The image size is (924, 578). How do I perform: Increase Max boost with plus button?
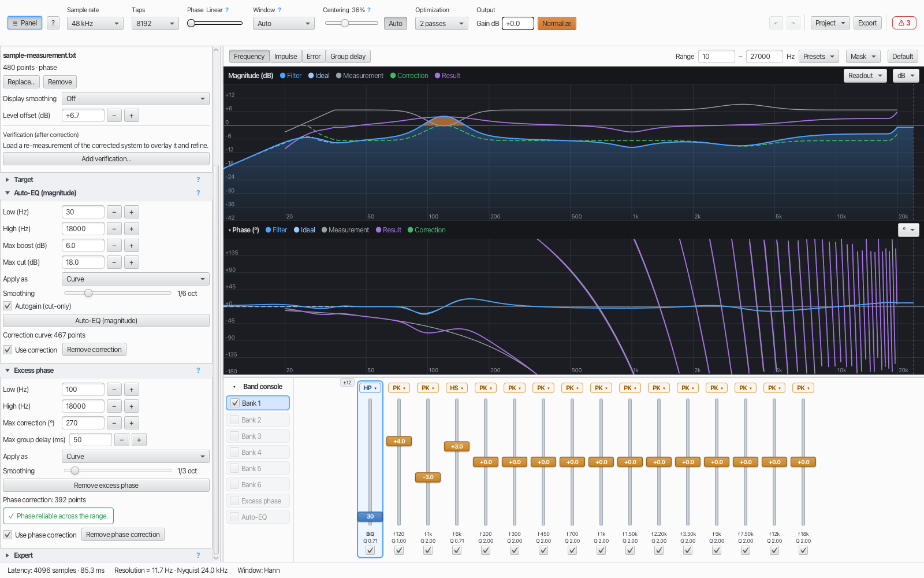(132, 246)
